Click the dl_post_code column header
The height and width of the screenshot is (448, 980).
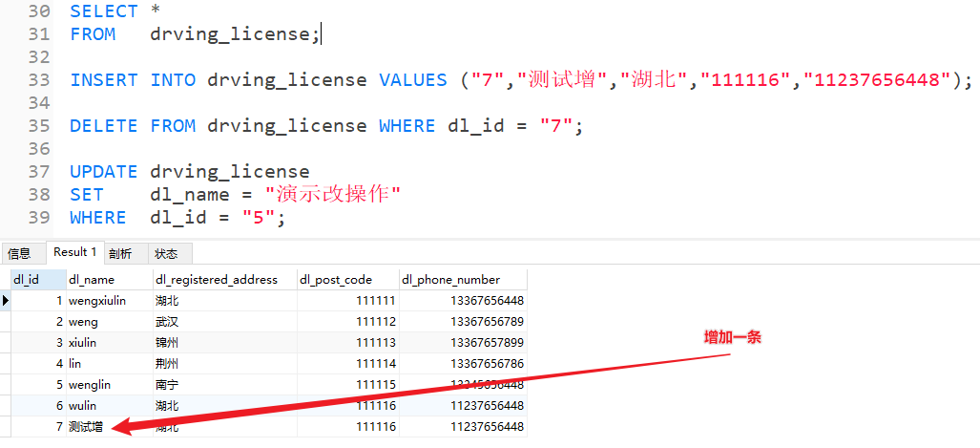(348, 280)
